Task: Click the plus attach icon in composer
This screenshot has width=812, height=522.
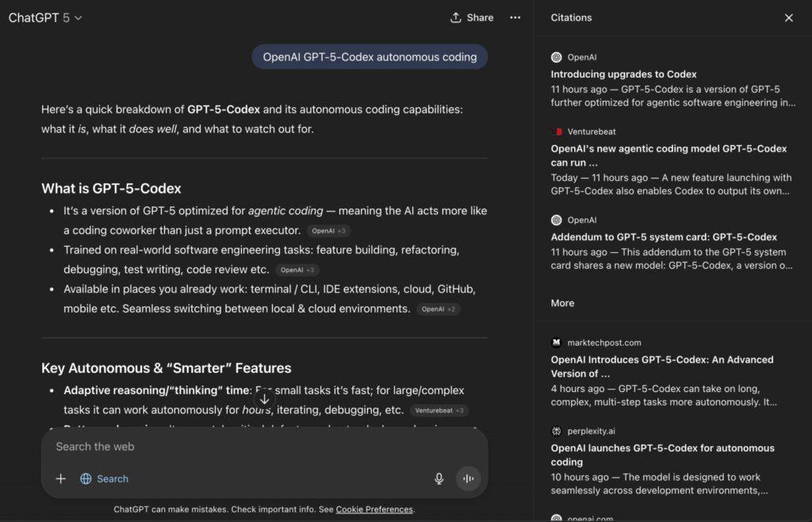Action: [x=60, y=478]
